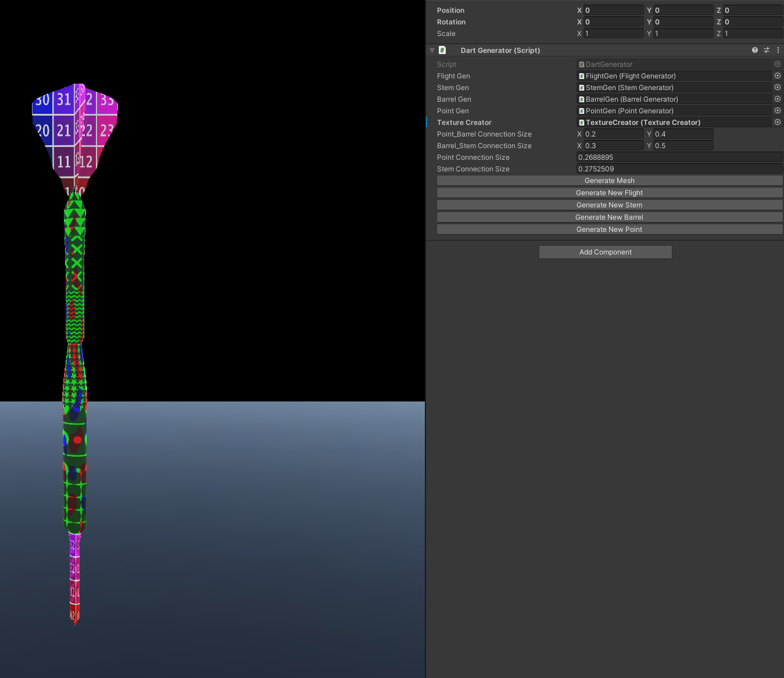Click Generate New Flight button

609,193
